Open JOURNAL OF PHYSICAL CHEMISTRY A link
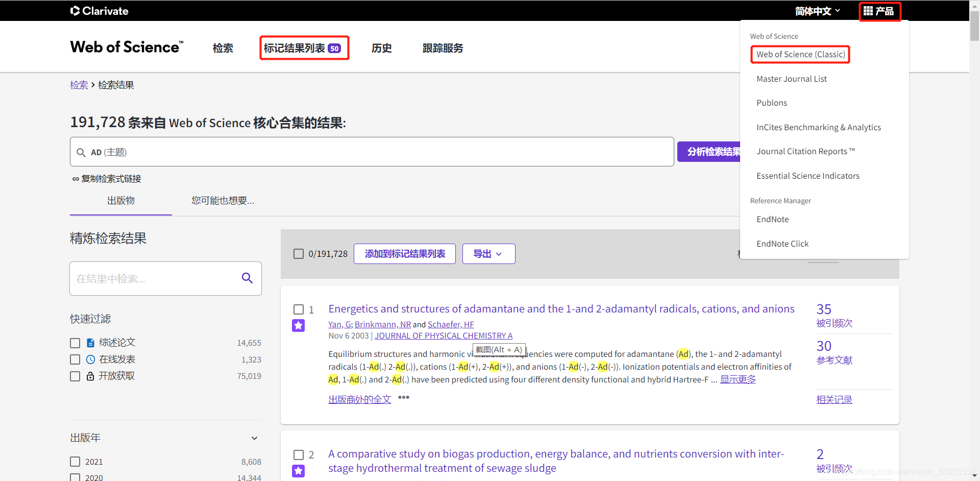The height and width of the screenshot is (481, 980). tap(444, 335)
